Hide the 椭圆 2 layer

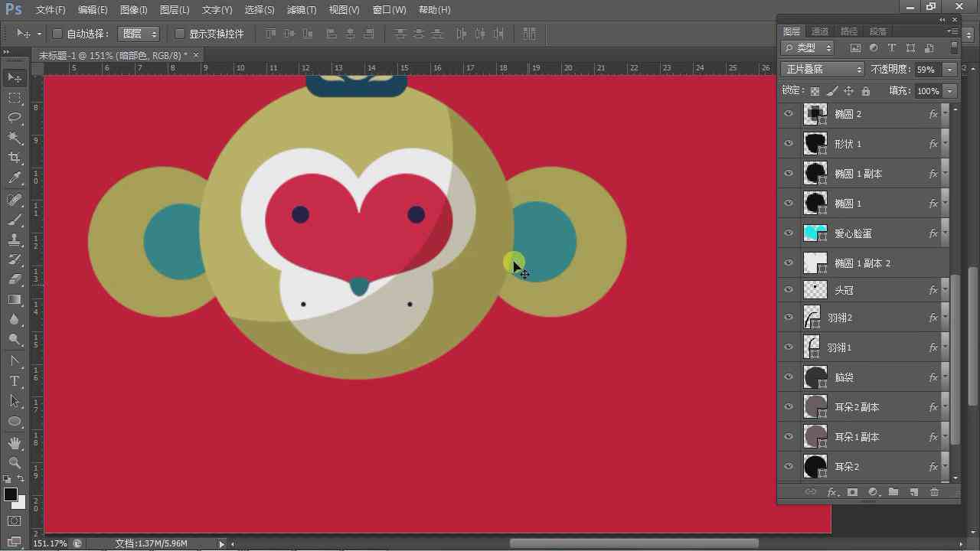(789, 114)
